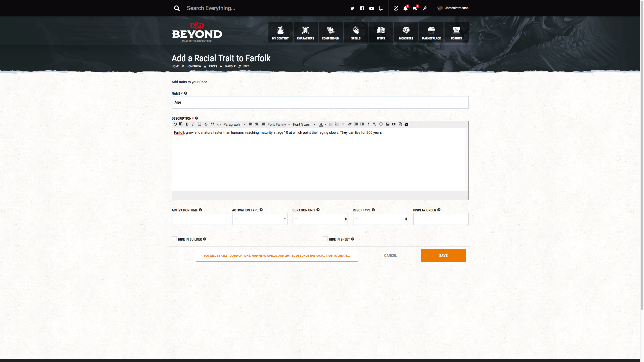The width and height of the screenshot is (644, 362).
Task: Open Facebook social link
Action: point(362,8)
